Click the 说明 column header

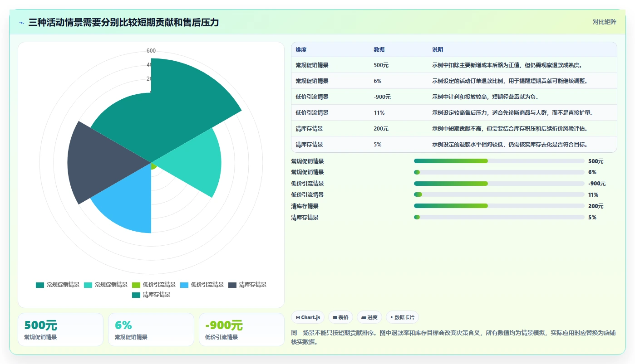pos(438,50)
